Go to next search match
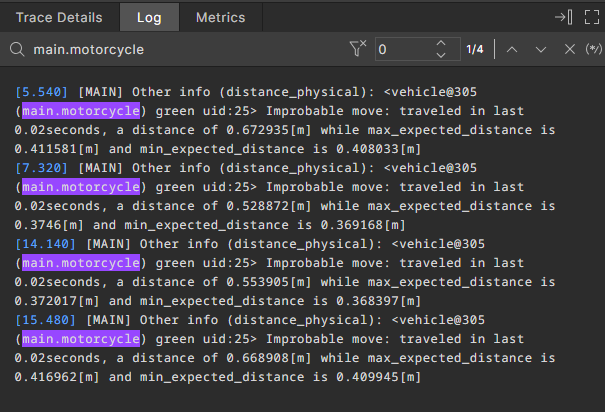Screen dimensions: 605x412 (541, 49)
